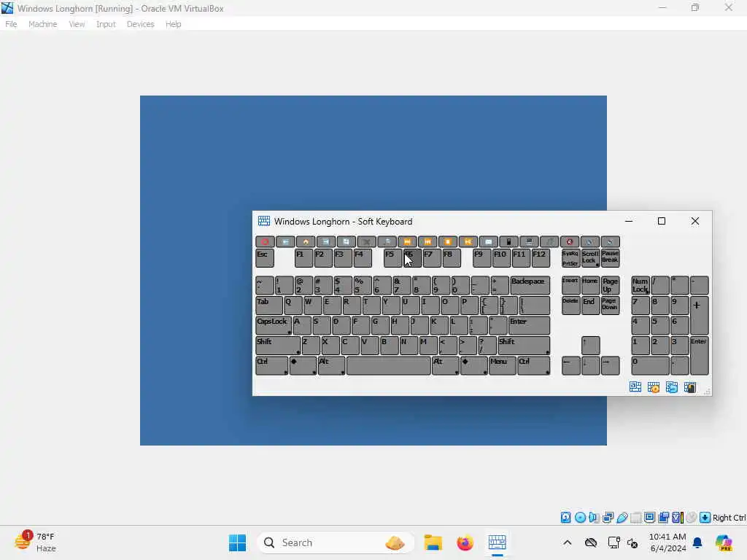
Task: Open Firefox from the taskbar
Action: click(x=465, y=542)
